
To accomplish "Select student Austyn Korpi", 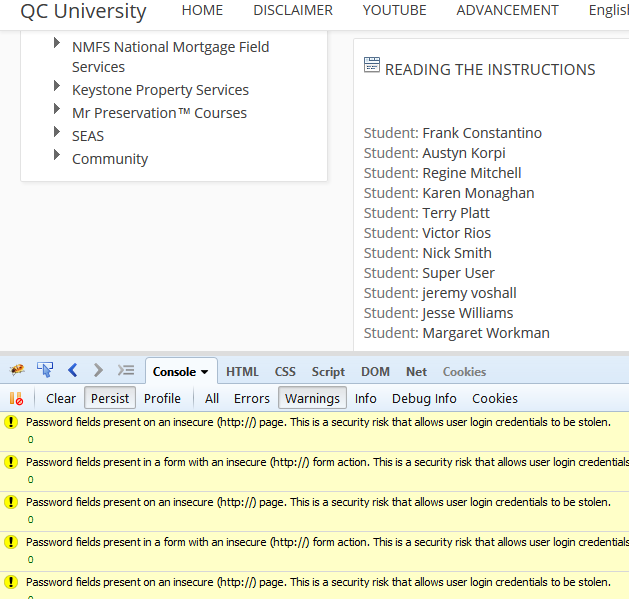I will [464, 153].
